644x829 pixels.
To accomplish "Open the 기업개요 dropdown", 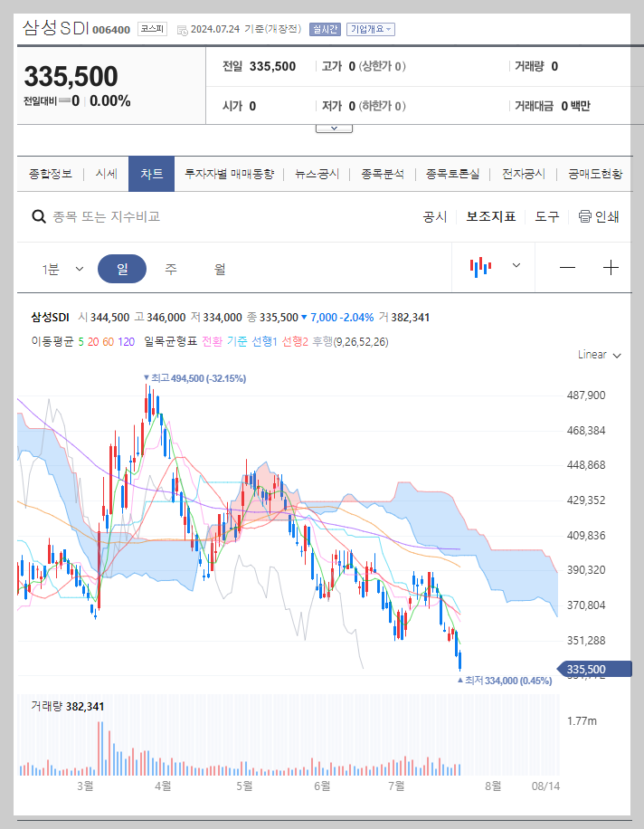I will (x=373, y=28).
